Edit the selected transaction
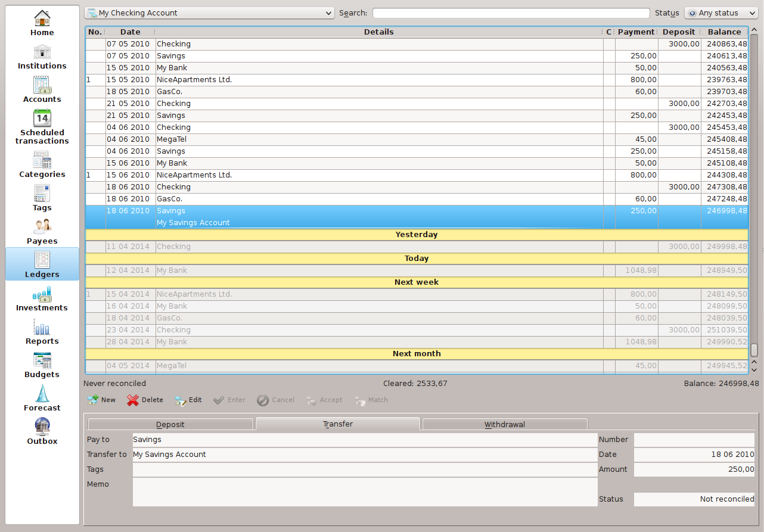Screen dimensions: 764x532 point(188,400)
